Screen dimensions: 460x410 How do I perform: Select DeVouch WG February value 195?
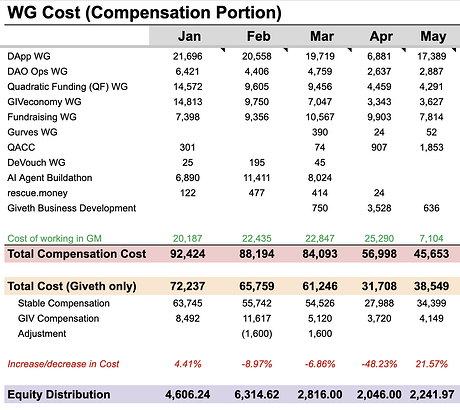click(257, 162)
